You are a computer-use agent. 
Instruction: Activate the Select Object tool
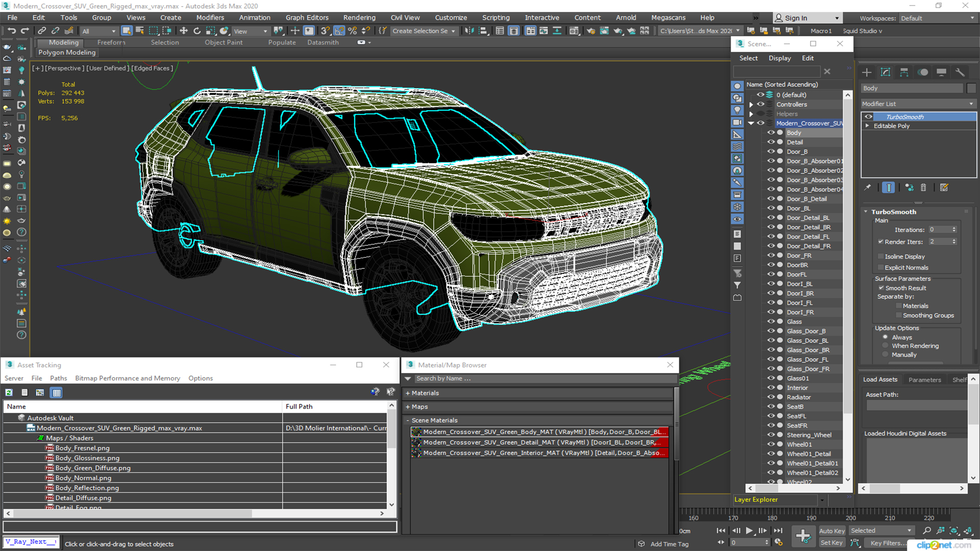(x=127, y=31)
